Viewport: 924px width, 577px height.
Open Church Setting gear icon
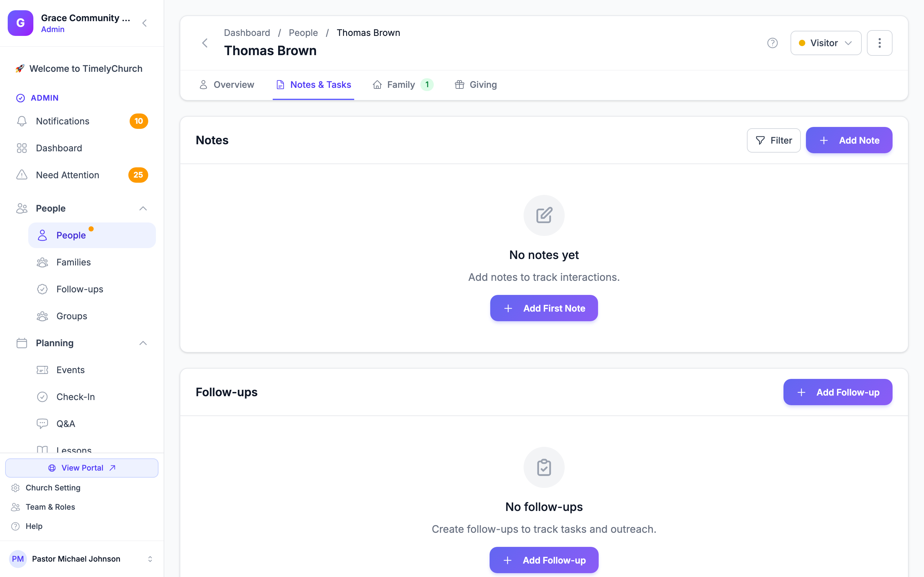tap(15, 488)
